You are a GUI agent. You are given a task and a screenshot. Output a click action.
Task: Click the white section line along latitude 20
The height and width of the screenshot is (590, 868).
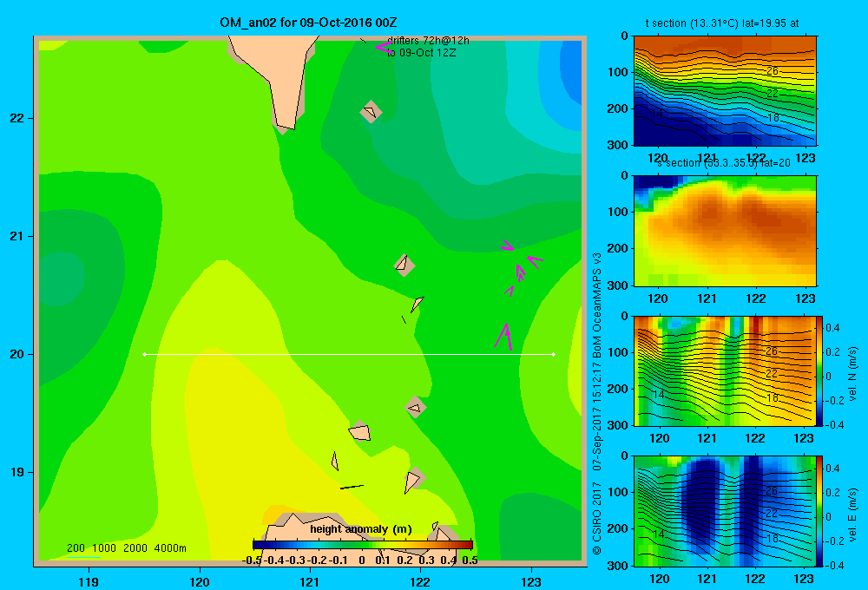click(x=349, y=354)
